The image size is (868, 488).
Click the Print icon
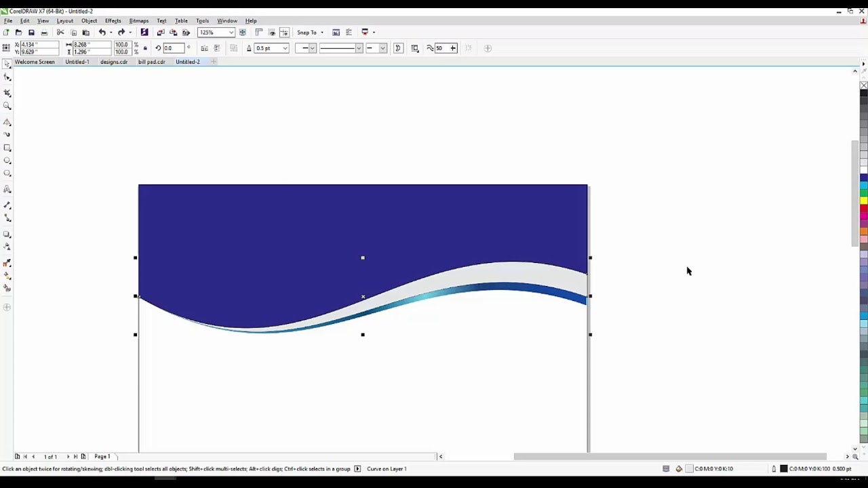(x=44, y=33)
